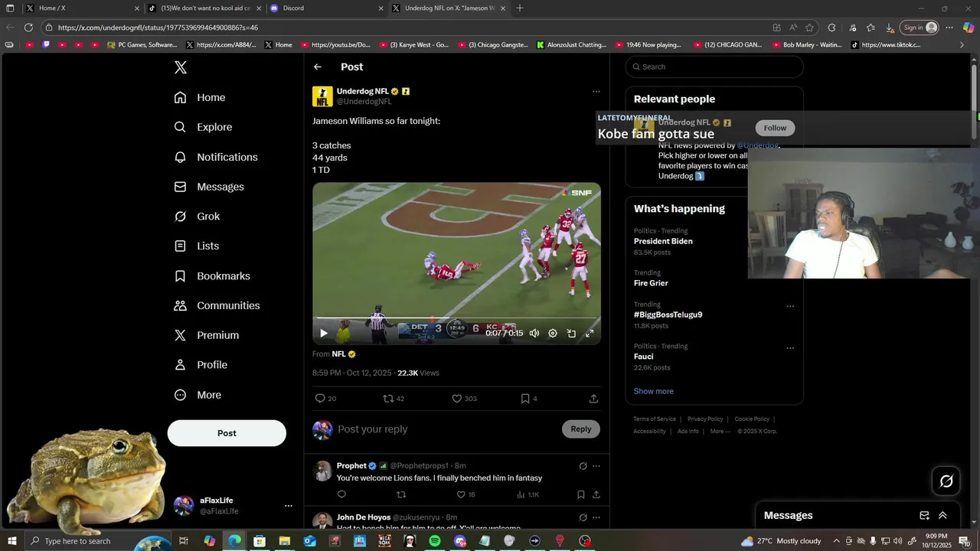Screen dimensions: 980x551
Task: Click Grok icon on Prophet's reply
Action: coord(583,466)
